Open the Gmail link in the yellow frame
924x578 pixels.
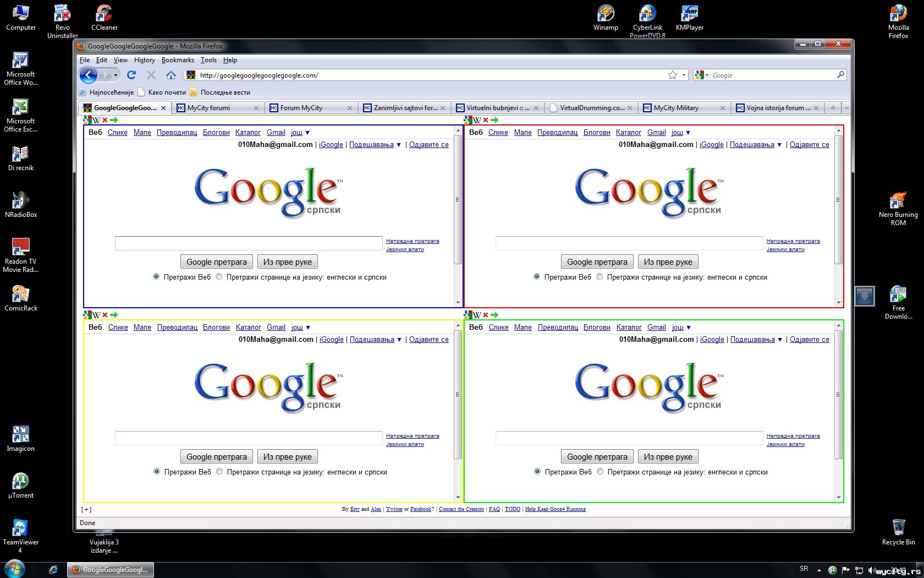(x=276, y=328)
